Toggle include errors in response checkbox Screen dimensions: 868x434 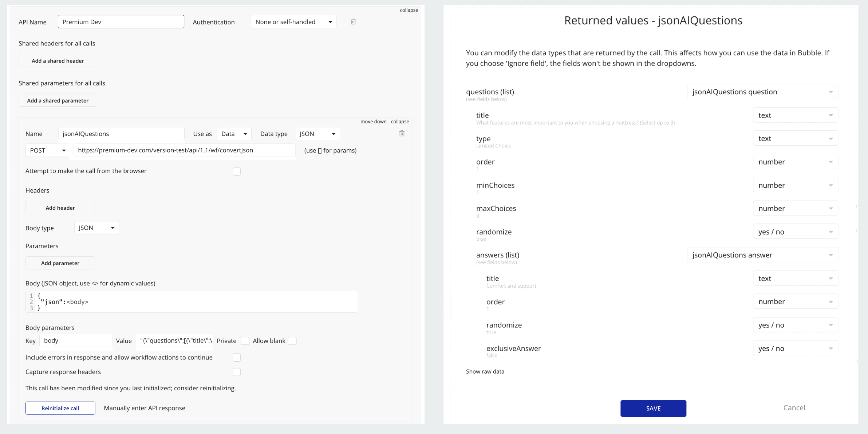237,358
